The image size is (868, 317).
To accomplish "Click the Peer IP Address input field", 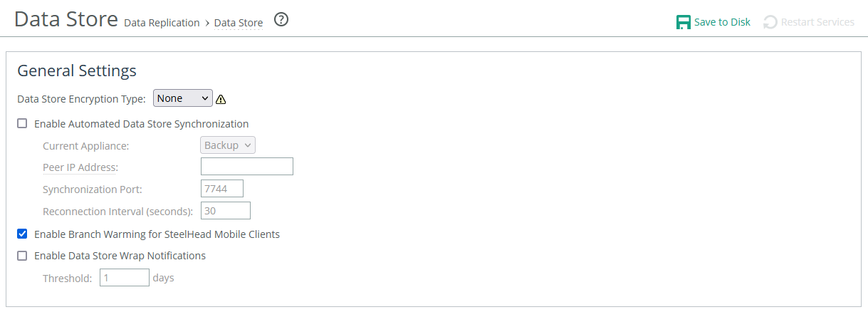I will [246, 167].
